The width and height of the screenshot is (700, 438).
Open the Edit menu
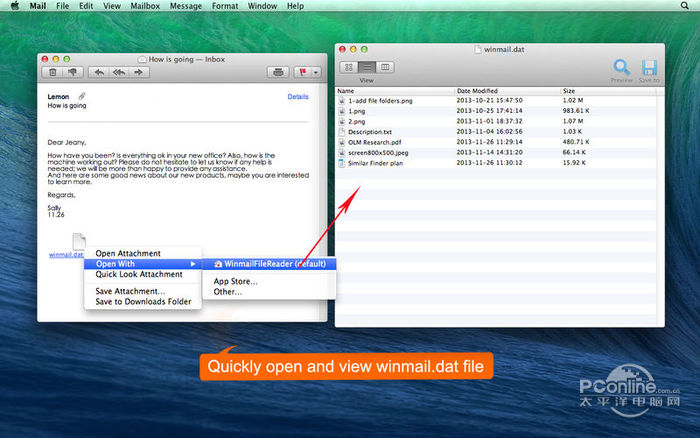(86, 6)
